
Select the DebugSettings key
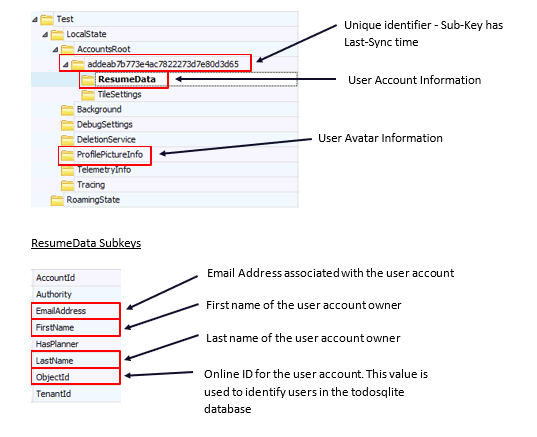(x=105, y=125)
